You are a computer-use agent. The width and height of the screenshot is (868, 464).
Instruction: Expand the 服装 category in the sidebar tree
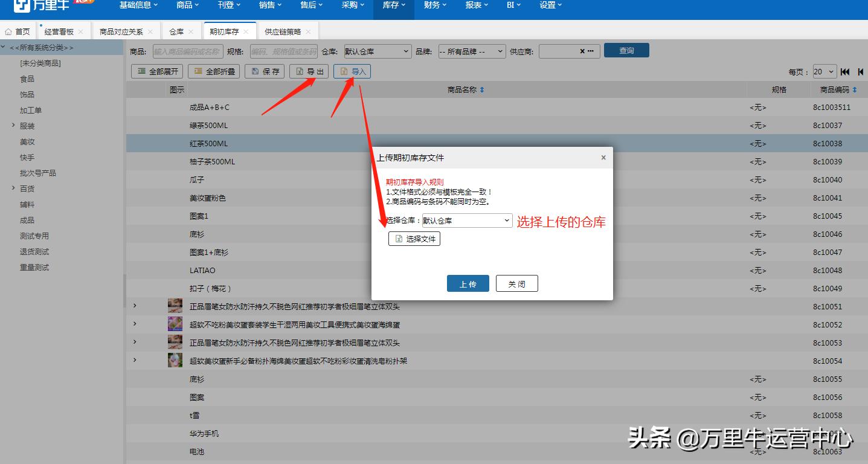pos(13,126)
